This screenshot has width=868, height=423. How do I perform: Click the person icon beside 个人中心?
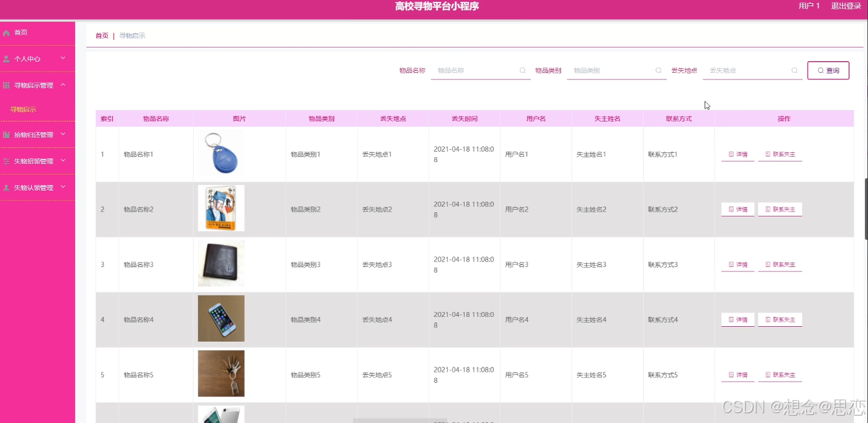pyautogui.click(x=6, y=59)
